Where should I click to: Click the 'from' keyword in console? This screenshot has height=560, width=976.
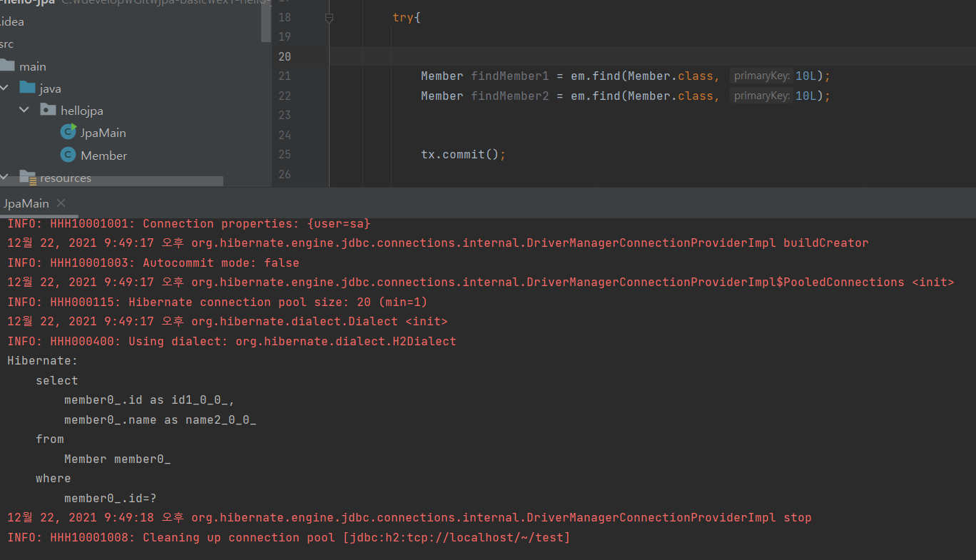(50, 439)
